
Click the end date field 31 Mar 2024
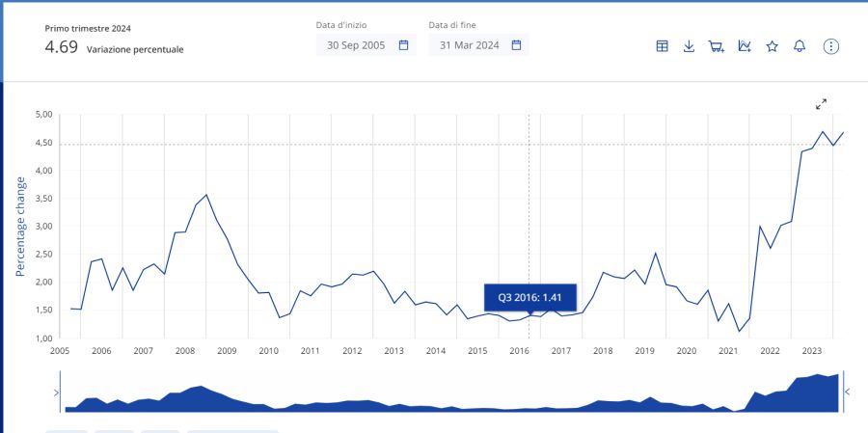pos(469,44)
